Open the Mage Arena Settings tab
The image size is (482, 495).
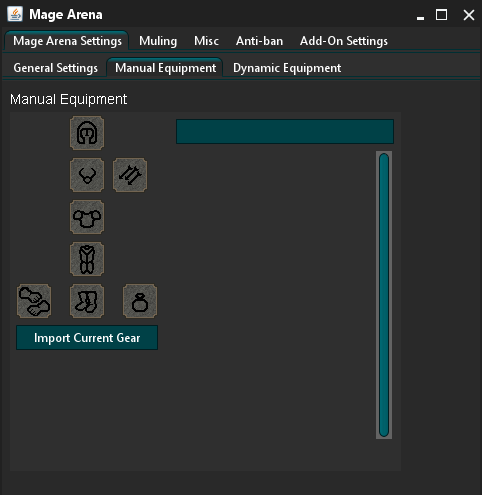[x=67, y=41]
